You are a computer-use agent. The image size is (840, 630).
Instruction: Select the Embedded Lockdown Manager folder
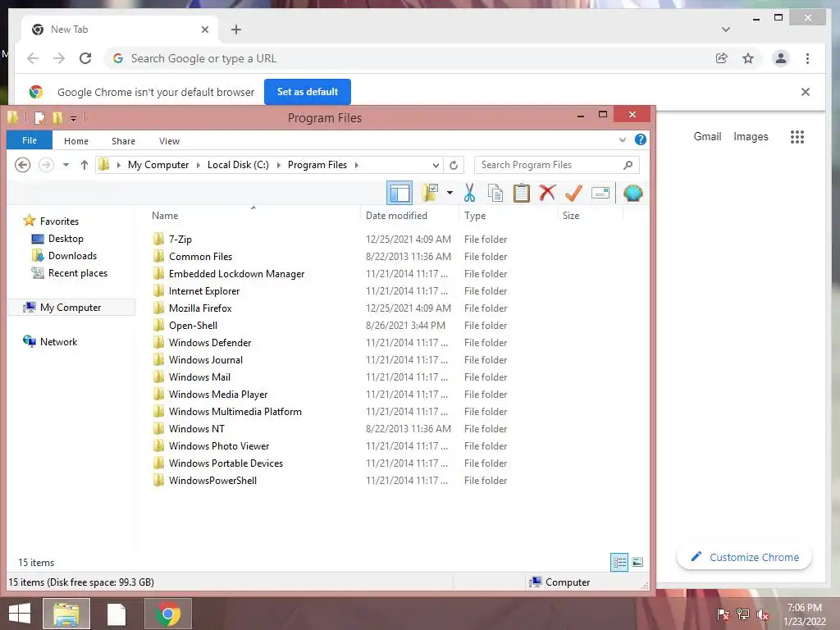[229, 274]
